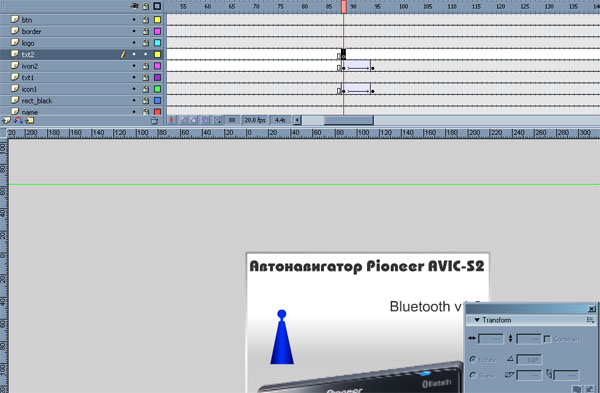
Task: Click the btn layer page icon
Action: pyautogui.click(x=15, y=19)
